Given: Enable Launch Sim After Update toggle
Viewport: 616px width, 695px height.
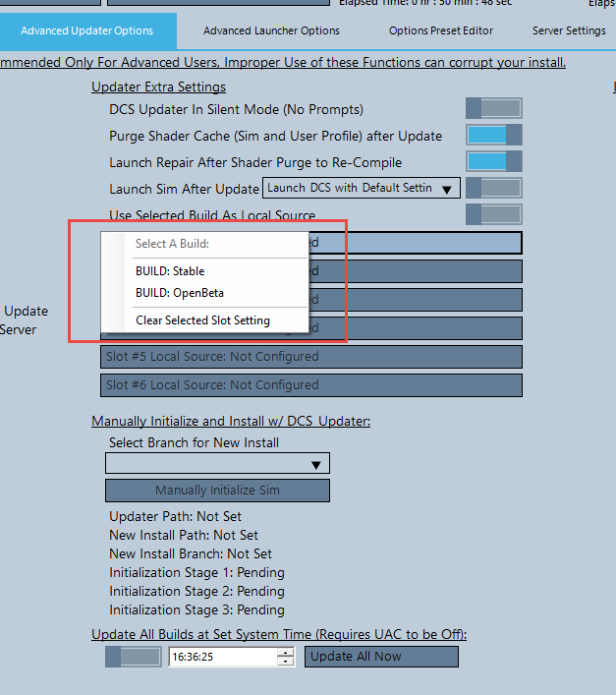Looking at the screenshot, I should (x=494, y=189).
